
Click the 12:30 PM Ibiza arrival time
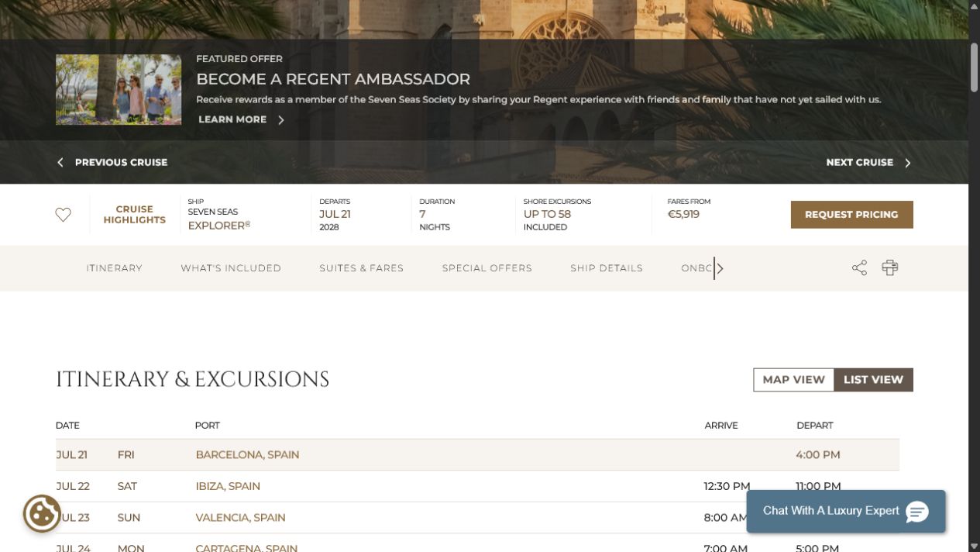727,486
